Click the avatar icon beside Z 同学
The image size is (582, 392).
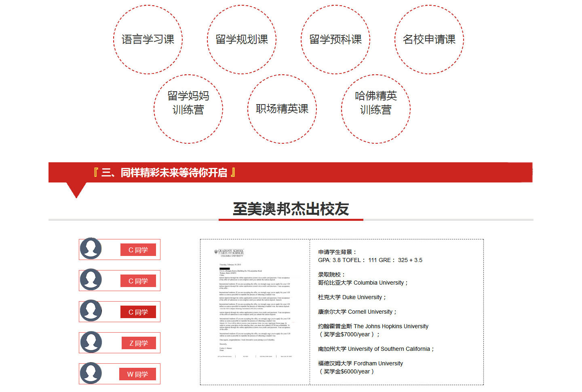pos(91,342)
